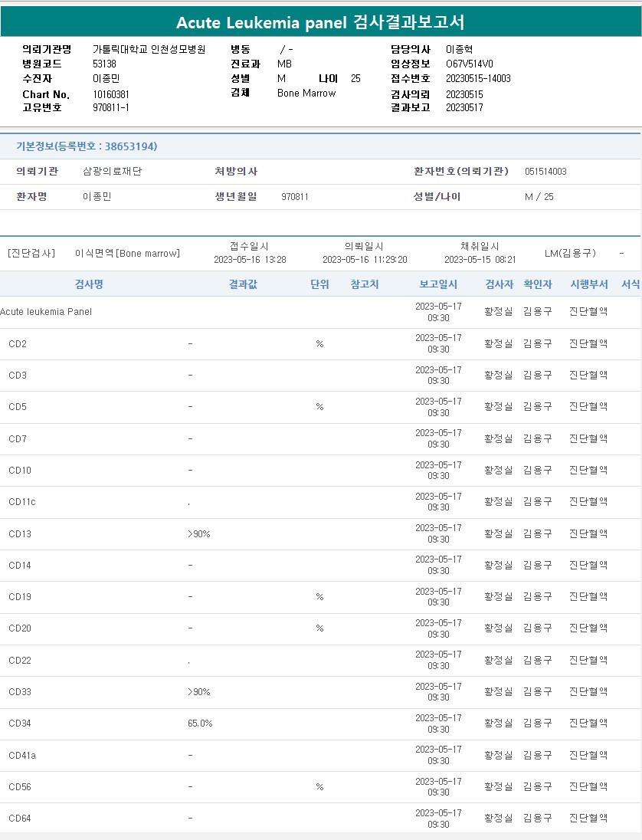Select the 참고치 column header
The width and height of the screenshot is (642, 840).
pos(365,284)
